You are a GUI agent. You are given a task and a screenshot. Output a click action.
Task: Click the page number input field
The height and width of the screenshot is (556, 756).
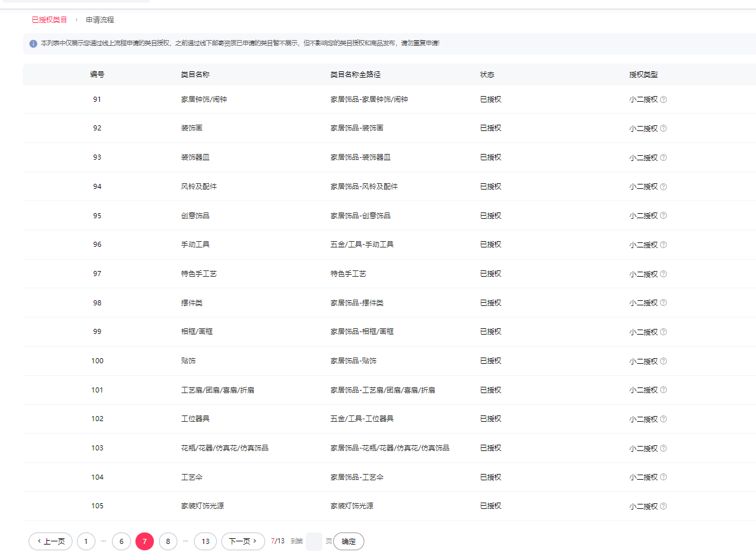tap(314, 541)
